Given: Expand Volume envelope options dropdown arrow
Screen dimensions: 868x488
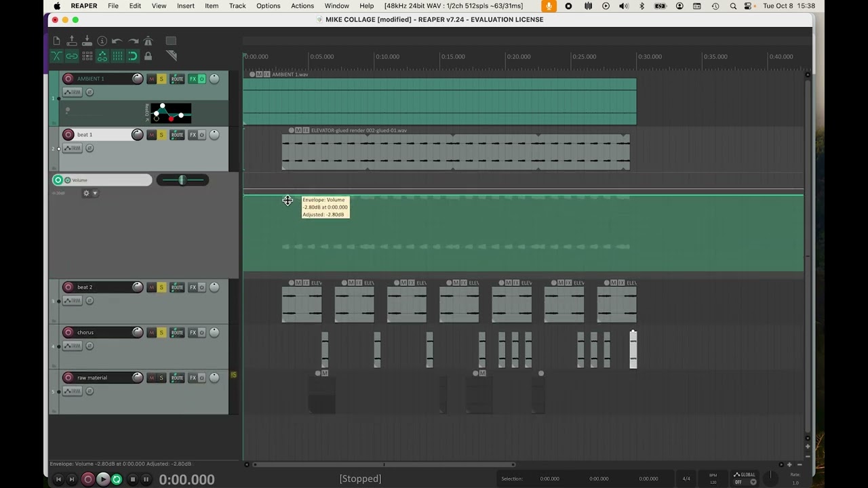Looking at the screenshot, I should click(x=95, y=193).
